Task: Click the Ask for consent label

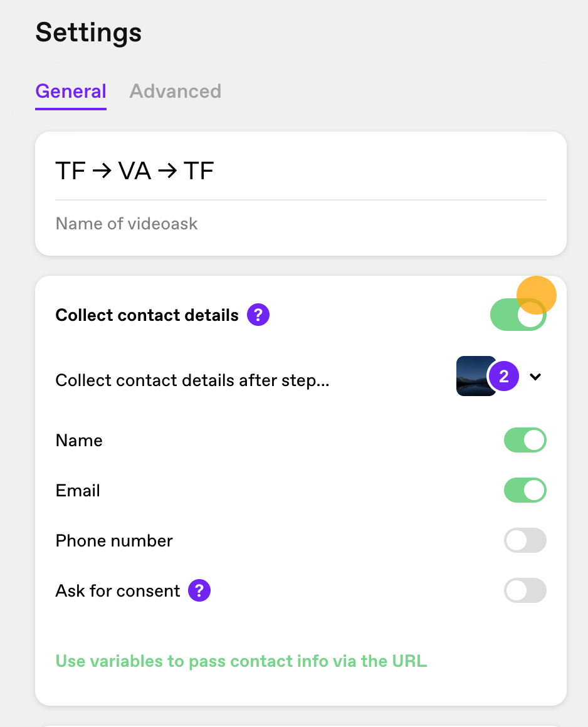Action: 118,590
